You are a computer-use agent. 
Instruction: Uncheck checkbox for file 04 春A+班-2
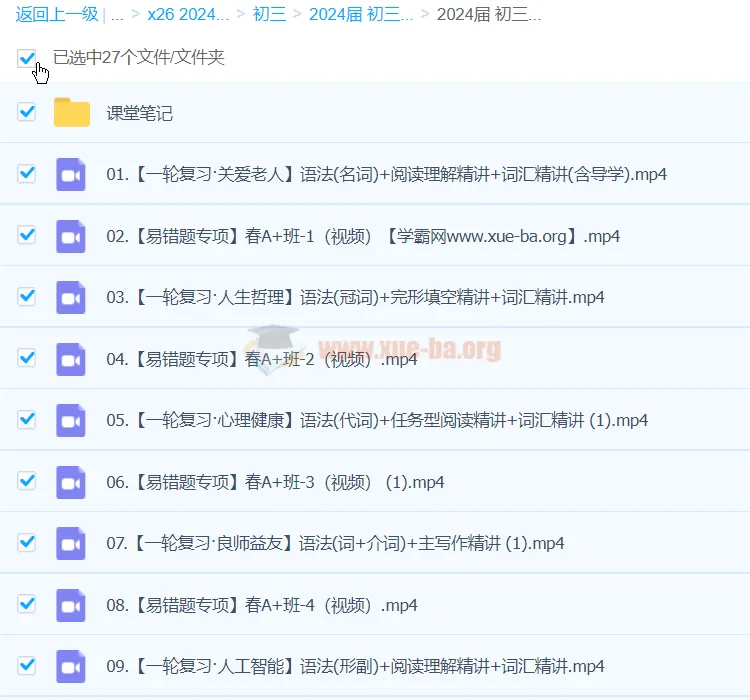pyautogui.click(x=27, y=358)
